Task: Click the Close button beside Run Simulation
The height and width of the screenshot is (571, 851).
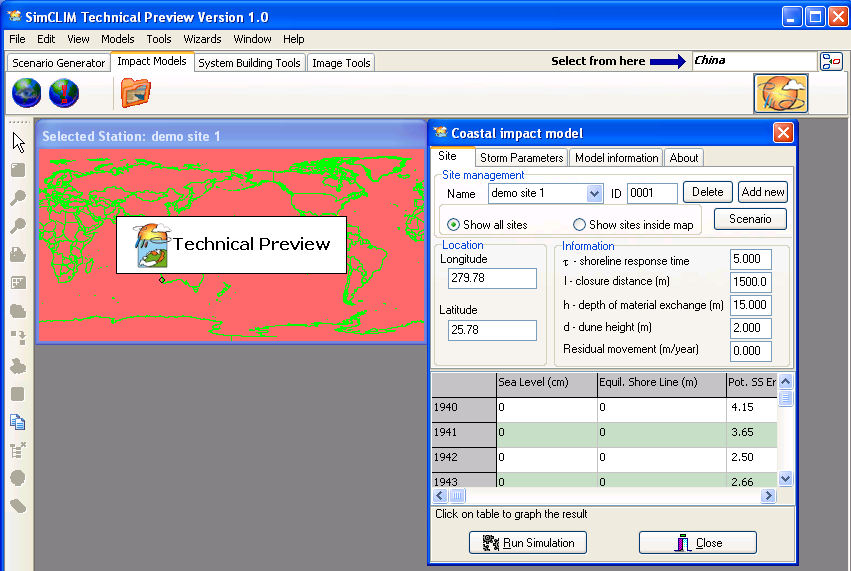Action: pos(697,543)
